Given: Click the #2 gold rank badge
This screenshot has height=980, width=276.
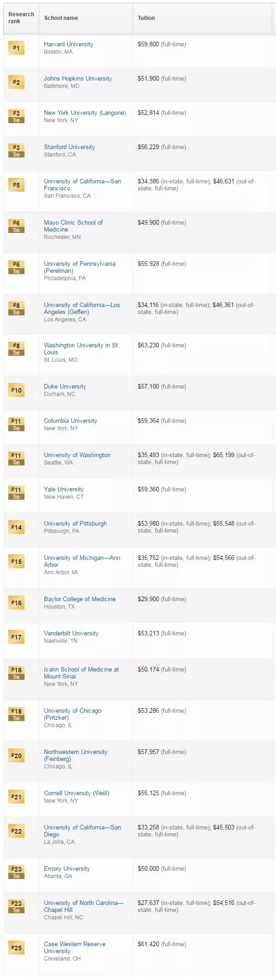Looking at the screenshot, I should 16,82.
